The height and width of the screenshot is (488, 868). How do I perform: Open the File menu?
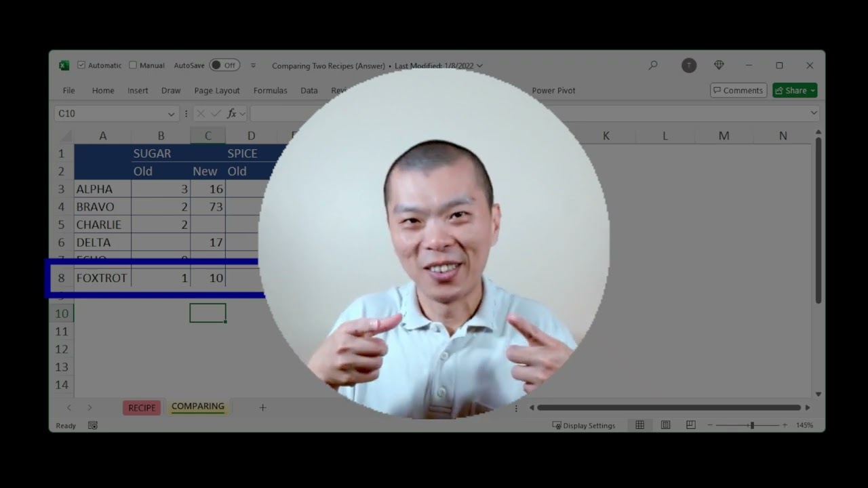68,90
